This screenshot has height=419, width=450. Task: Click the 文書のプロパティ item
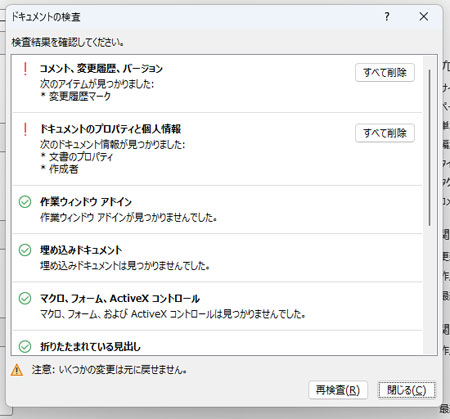pyautogui.click(x=81, y=157)
